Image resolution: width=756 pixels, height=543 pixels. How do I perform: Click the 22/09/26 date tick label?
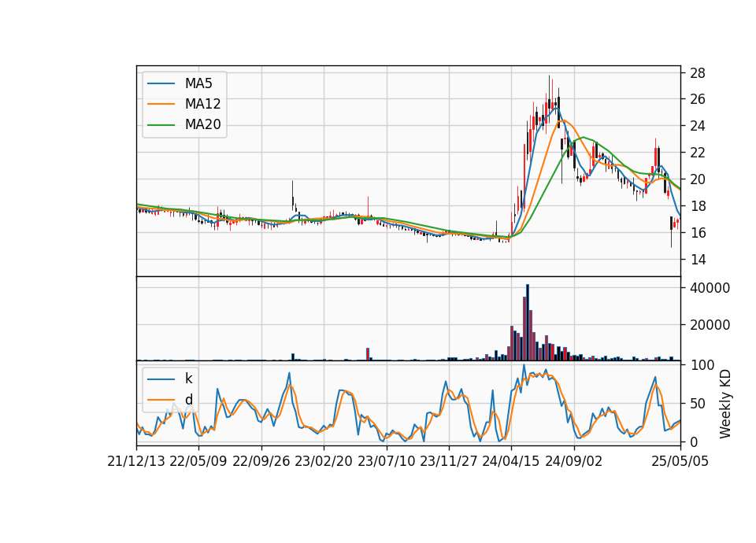pyautogui.click(x=261, y=461)
